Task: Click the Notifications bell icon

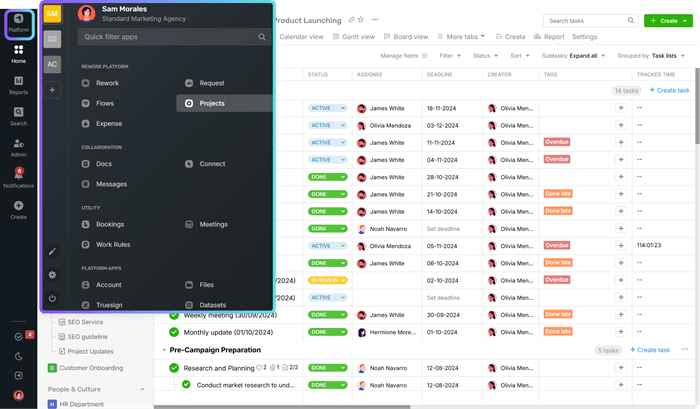Action: (18, 176)
